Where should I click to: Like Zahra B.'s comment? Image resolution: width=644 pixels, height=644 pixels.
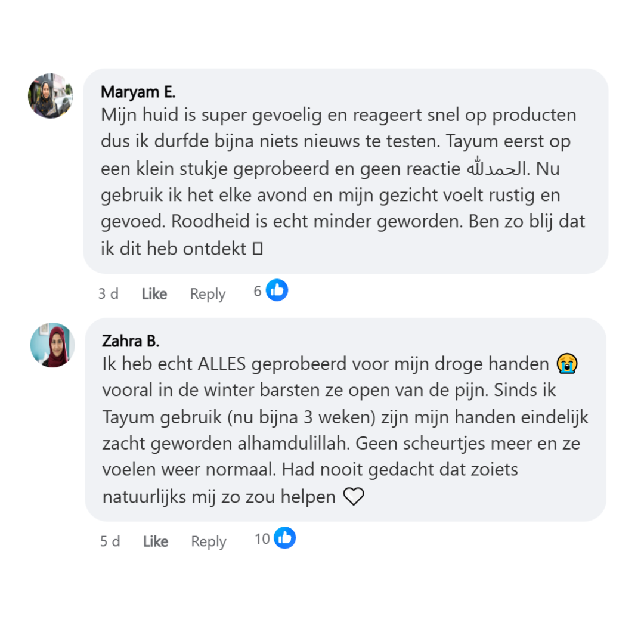click(x=156, y=541)
